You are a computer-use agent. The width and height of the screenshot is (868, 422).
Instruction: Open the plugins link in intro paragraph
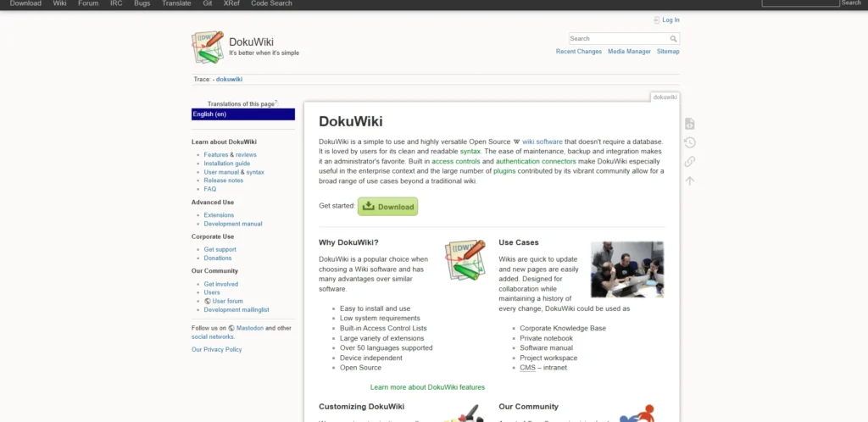[x=504, y=171]
